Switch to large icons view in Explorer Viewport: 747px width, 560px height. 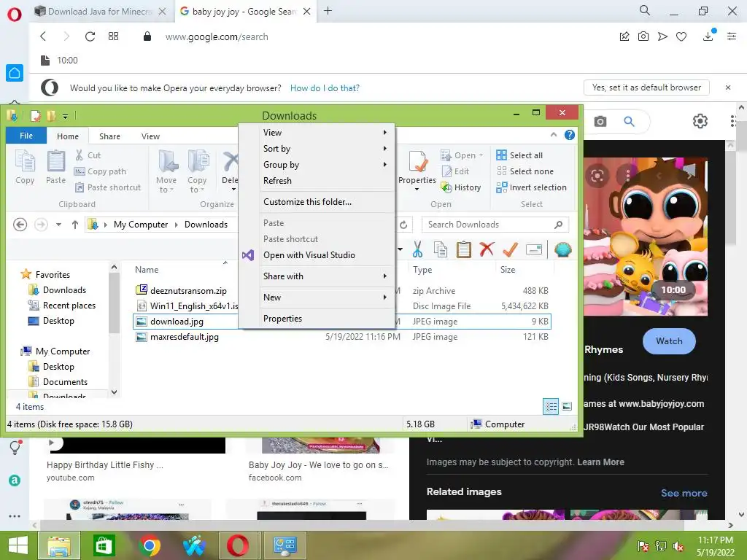pos(567,406)
